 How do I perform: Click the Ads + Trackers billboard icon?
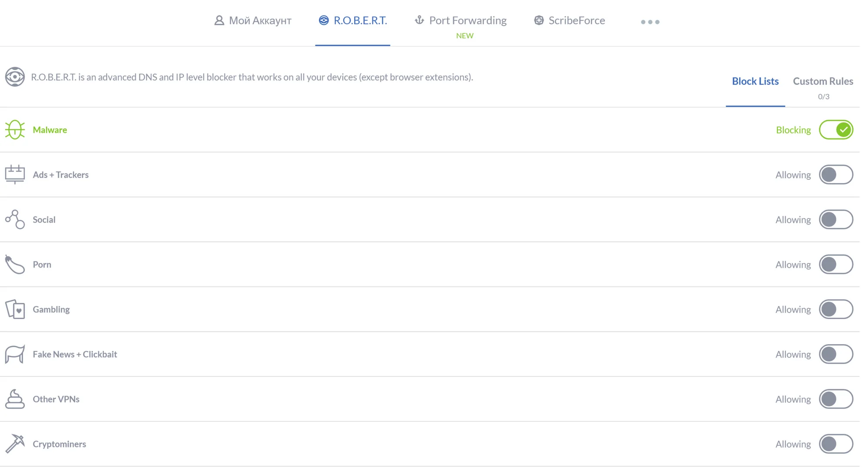coord(15,174)
